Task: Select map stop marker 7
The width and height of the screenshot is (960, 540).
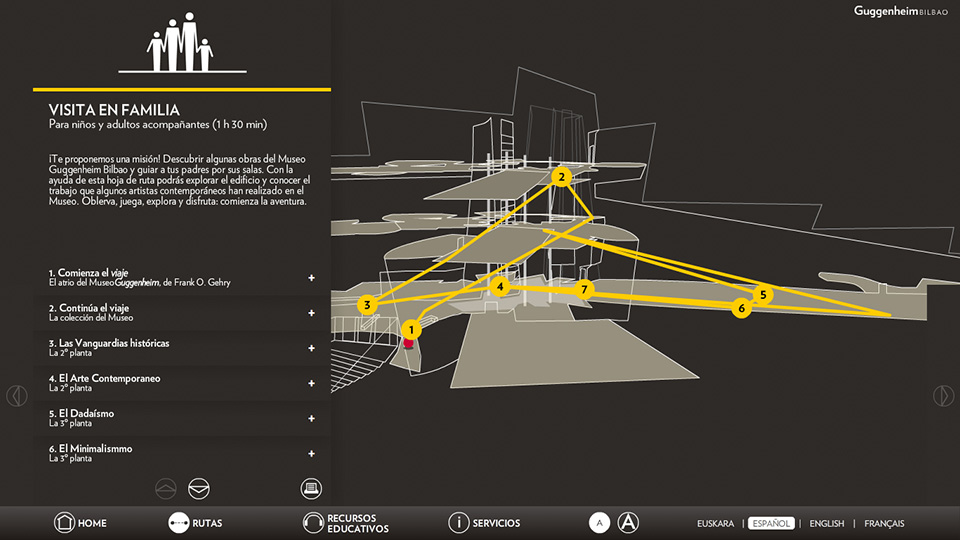Action: 584,290
